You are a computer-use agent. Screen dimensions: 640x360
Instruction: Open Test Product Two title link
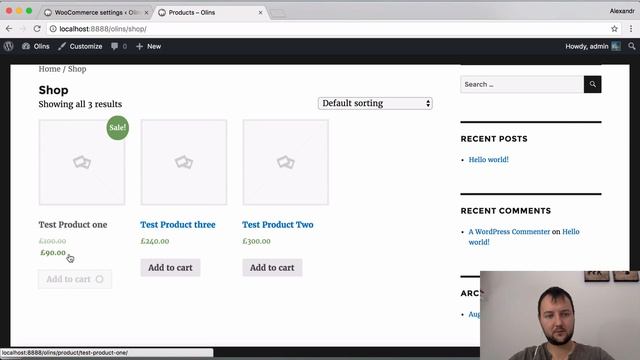[x=278, y=224]
